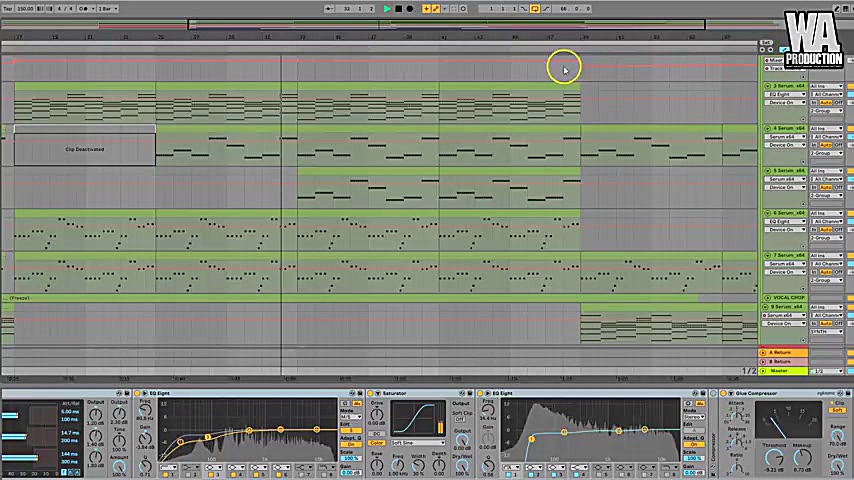Open second EQ Eight Stereo mode dropdown
Viewport: 854px width, 480px height.
pyautogui.click(x=694, y=417)
